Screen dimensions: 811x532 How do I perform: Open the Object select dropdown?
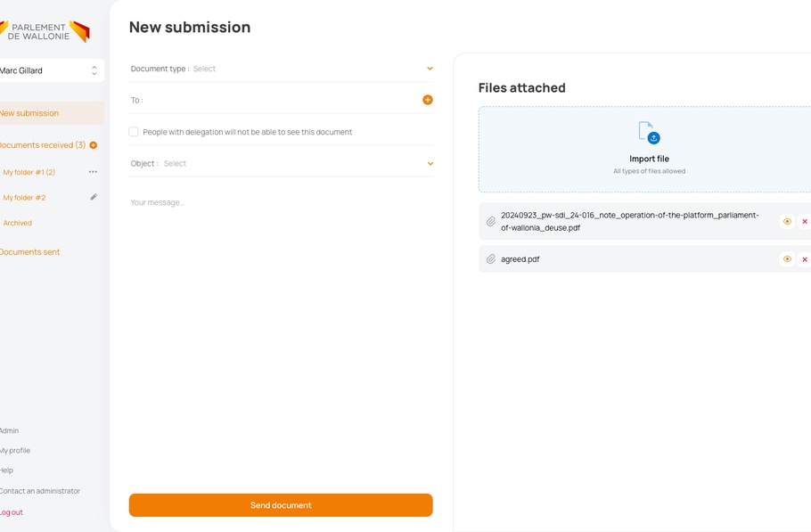[430, 164]
